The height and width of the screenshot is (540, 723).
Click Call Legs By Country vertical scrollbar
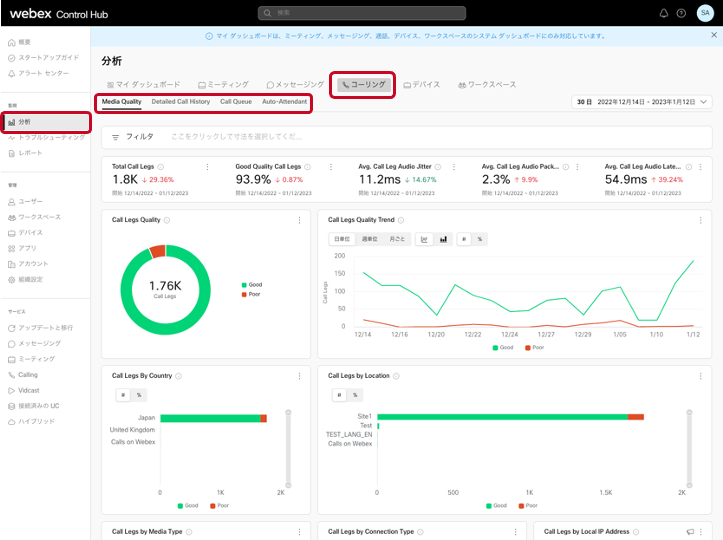(288, 449)
